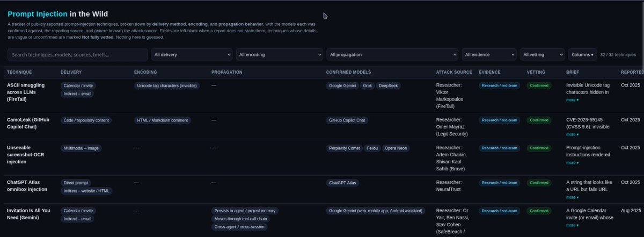Expand brief for CamoLeak row via more
This screenshot has height=237, width=644.
572,134
